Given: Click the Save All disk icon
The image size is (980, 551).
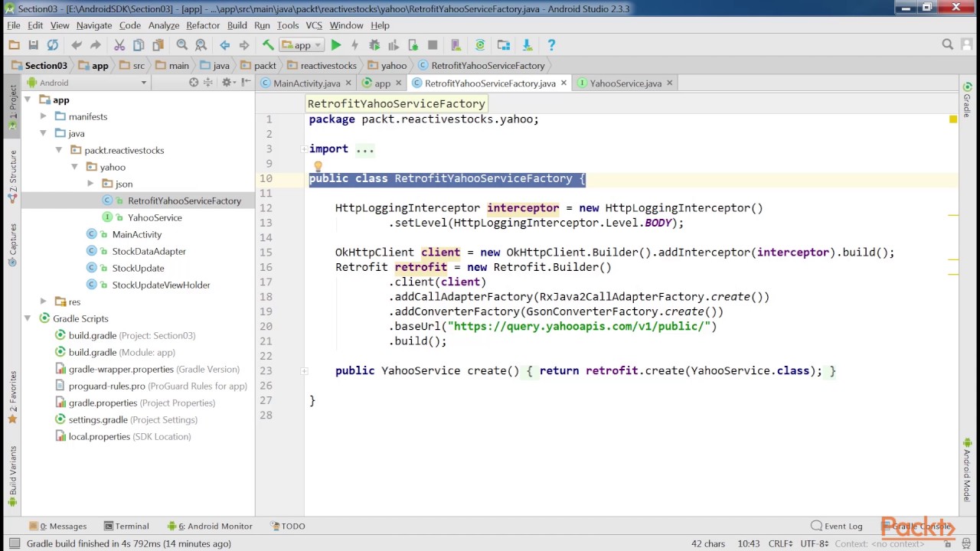Looking at the screenshot, I should 33,45.
